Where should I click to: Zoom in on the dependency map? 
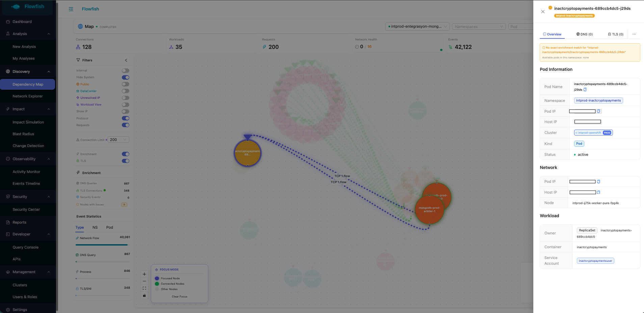144,274
